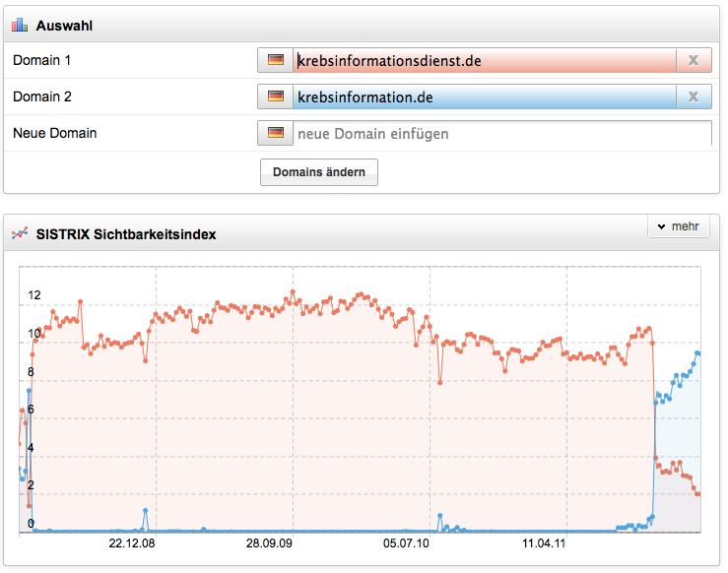Viewport: 728px width, 573px height.
Task: Click the 05.07.10 date label on the axis
Action: tap(406, 542)
